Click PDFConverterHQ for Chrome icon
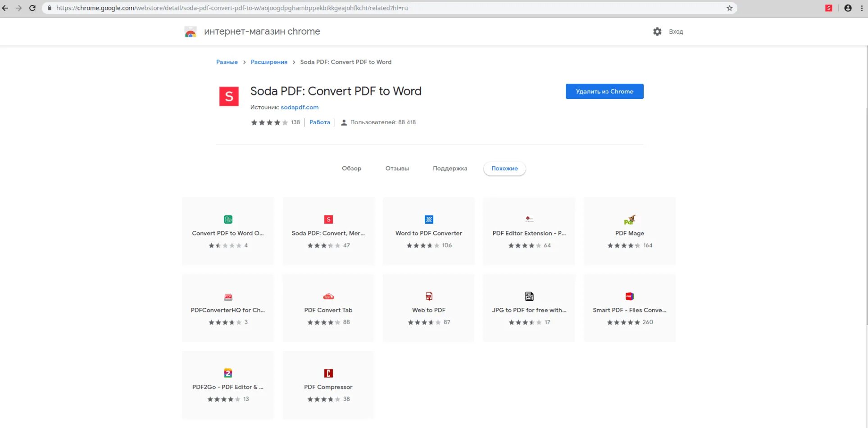 point(228,297)
